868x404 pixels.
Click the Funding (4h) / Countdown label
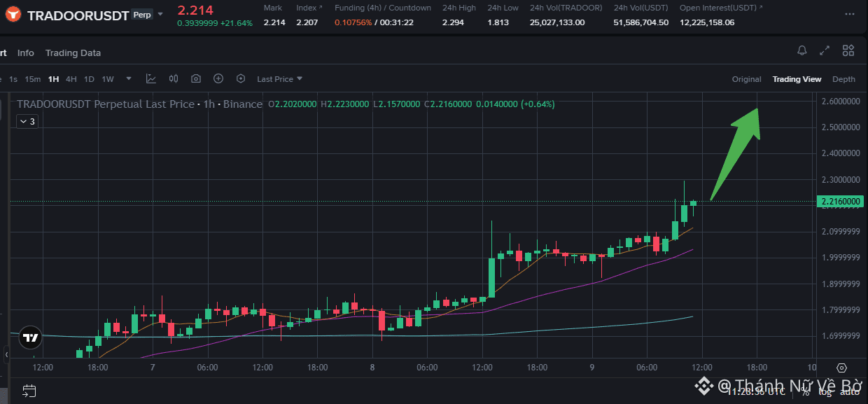(x=383, y=8)
